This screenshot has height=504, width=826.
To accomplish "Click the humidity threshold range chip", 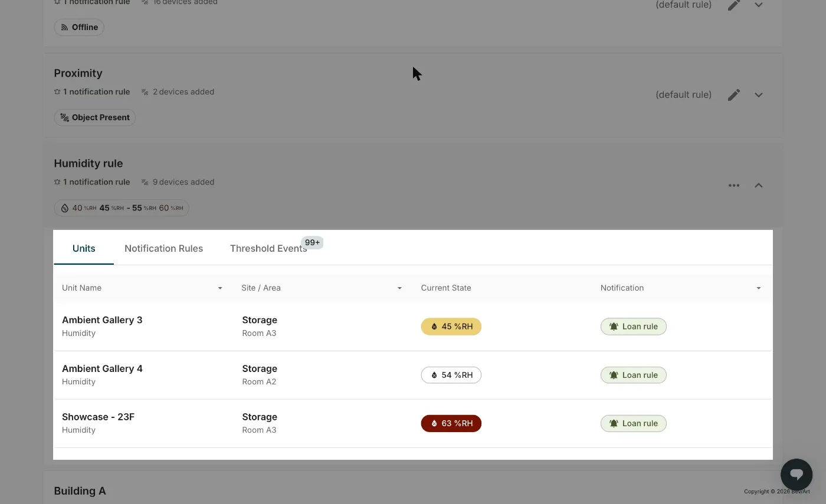I will (x=122, y=208).
